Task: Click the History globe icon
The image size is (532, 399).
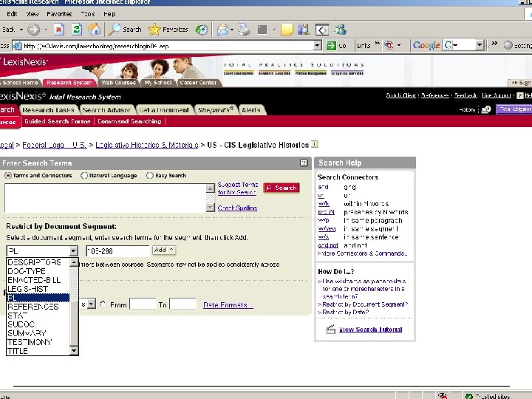Action: pos(202,30)
